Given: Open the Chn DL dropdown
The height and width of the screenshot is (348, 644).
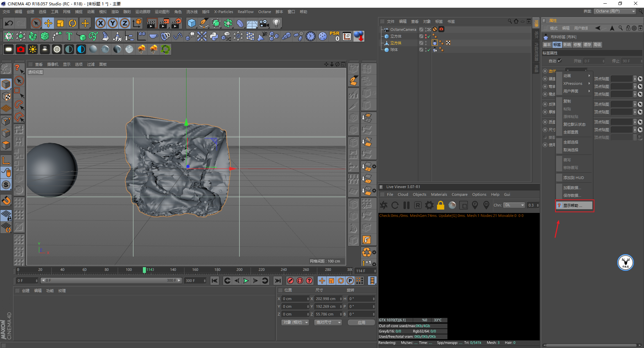Looking at the screenshot, I should tap(514, 205).
